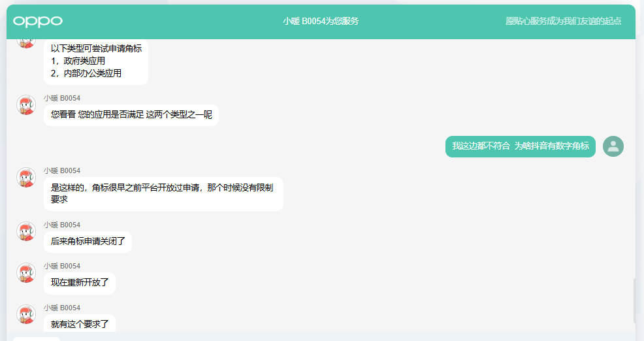This screenshot has width=644, height=341.
Task: Click agent name '小暖 B0054' above '后来角标申请关闭了'
Action: (x=62, y=225)
